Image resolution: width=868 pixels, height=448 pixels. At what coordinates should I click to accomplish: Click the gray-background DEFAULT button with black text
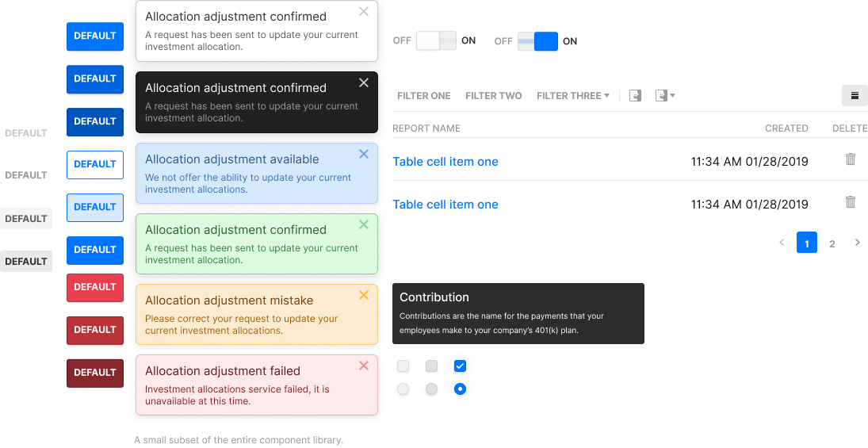(26, 262)
